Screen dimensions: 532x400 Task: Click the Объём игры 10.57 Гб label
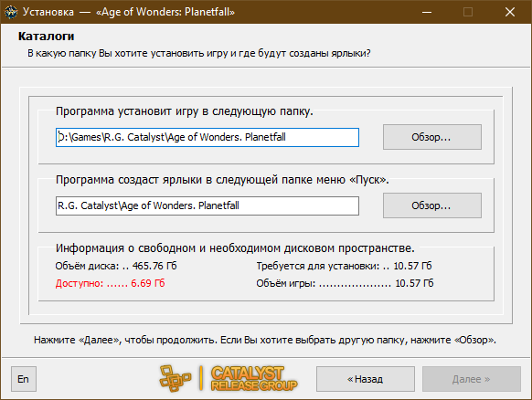pos(345,283)
